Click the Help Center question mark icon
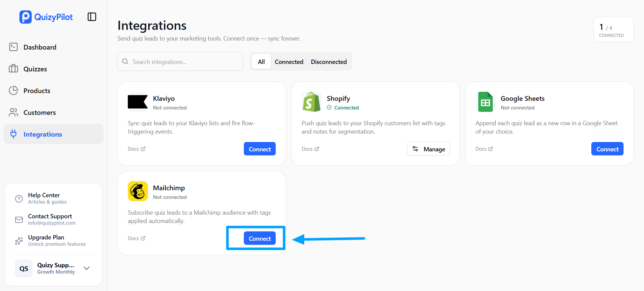The height and width of the screenshot is (291, 644). pos(19,199)
